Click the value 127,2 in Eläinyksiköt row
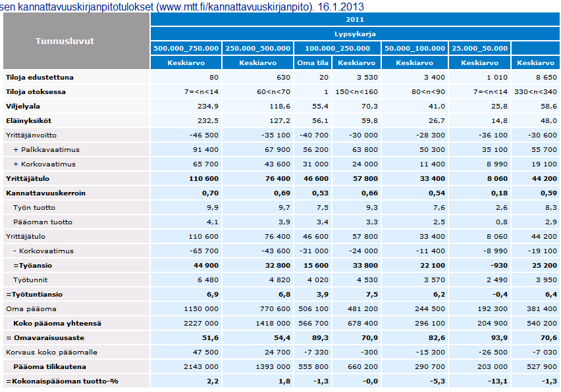Viewport: 561px width, 392px height. (x=280, y=121)
